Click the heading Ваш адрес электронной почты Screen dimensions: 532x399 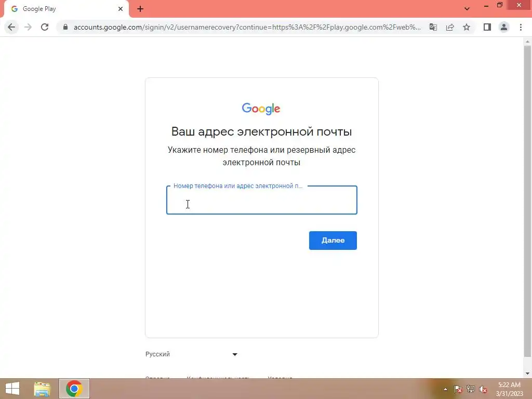coord(262,131)
